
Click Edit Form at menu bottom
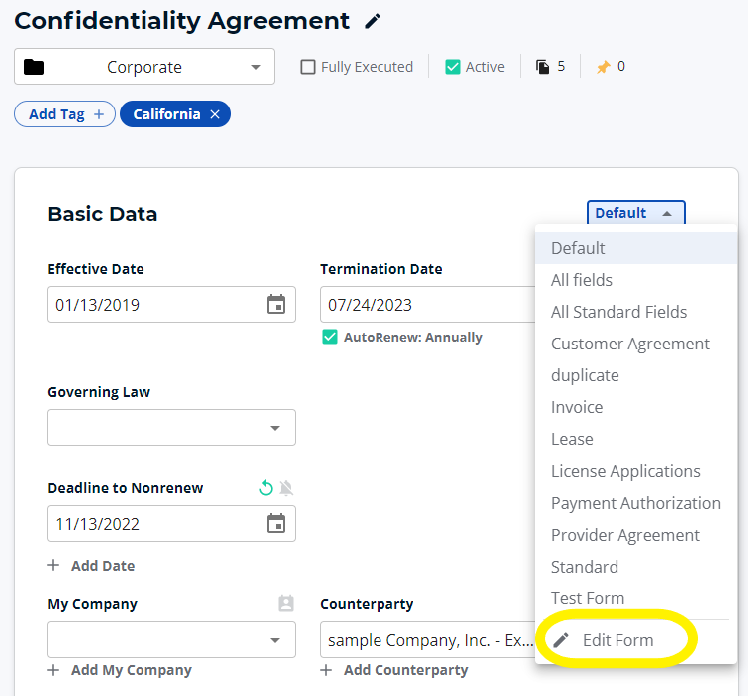click(x=618, y=640)
